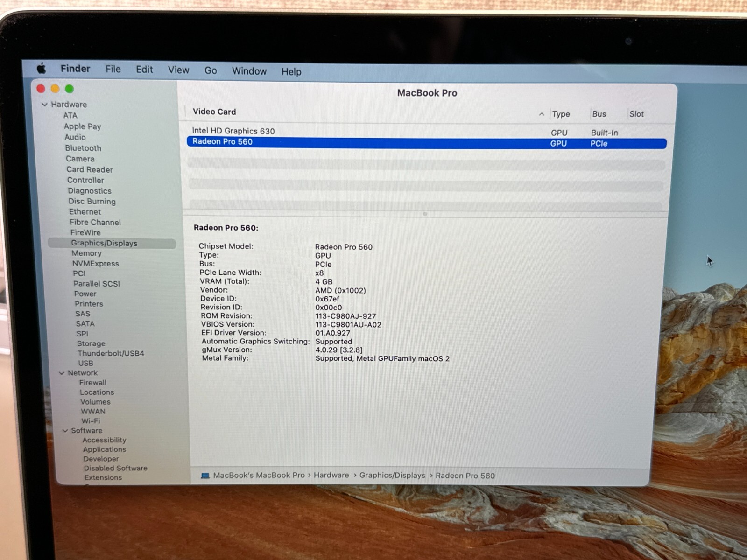This screenshot has width=747, height=560.
Task: Sort by the Bus column header
Action: [x=599, y=114]
